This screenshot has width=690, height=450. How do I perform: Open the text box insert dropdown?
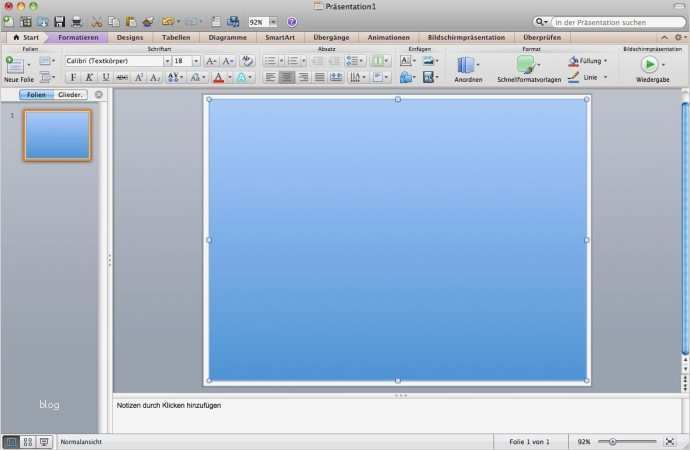point(414,61)
